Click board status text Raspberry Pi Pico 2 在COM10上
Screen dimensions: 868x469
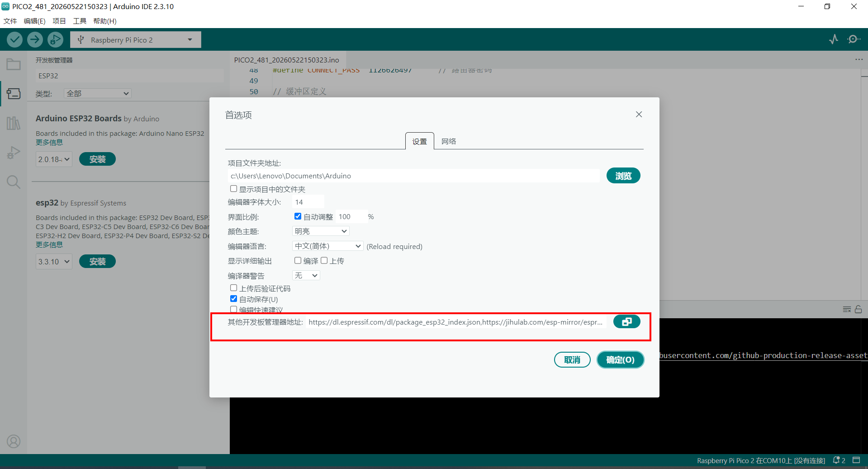point(761,460)
